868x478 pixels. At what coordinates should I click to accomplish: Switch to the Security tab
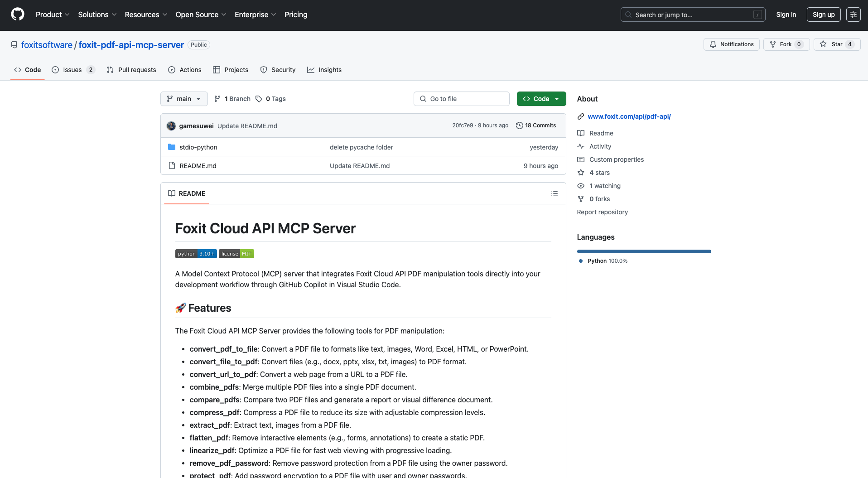pos(278,70)
